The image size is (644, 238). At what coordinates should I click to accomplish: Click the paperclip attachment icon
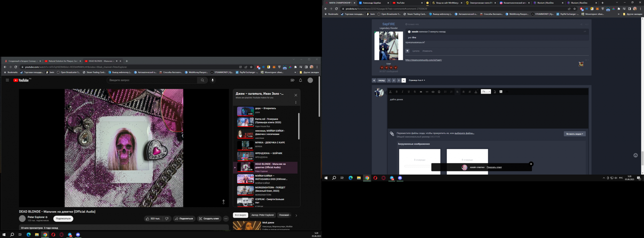(392, 134)
